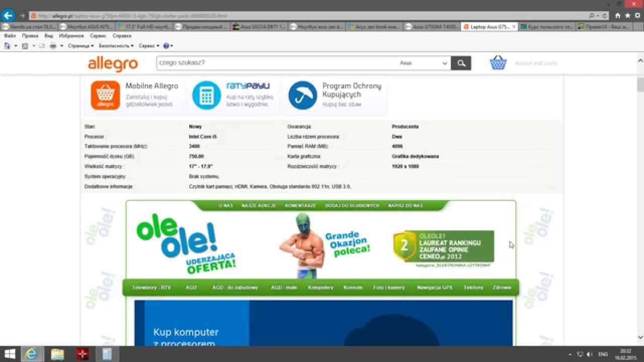Expand the Страница dropdown menu
Viewport: 644px width, 362px height.
click(80, 46)
